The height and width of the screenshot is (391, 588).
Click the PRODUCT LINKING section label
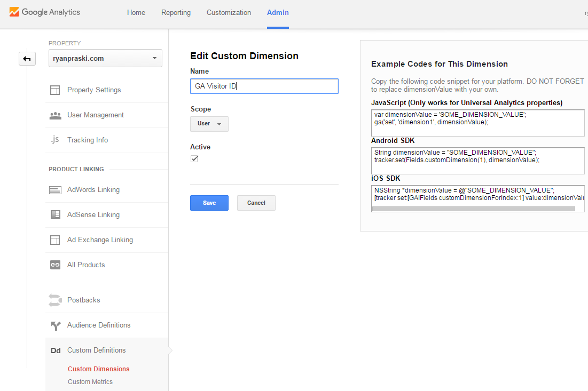76,169
